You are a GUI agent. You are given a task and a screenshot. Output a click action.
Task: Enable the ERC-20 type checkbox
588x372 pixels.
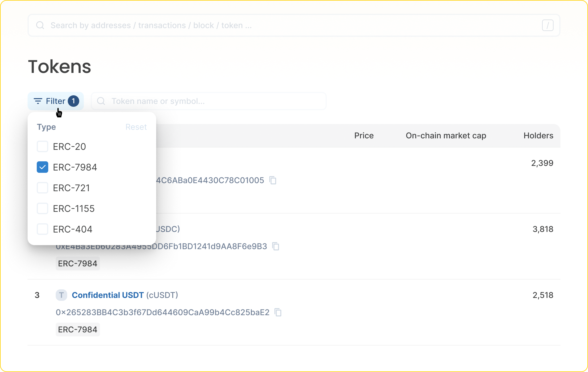[42, 147]
